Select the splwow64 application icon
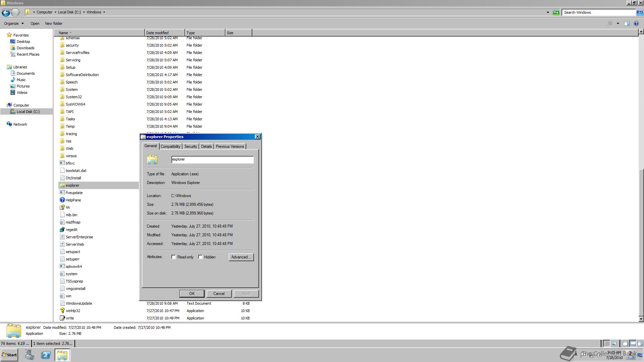Screen dimensions: 644x362 click(x=62, y=266)
